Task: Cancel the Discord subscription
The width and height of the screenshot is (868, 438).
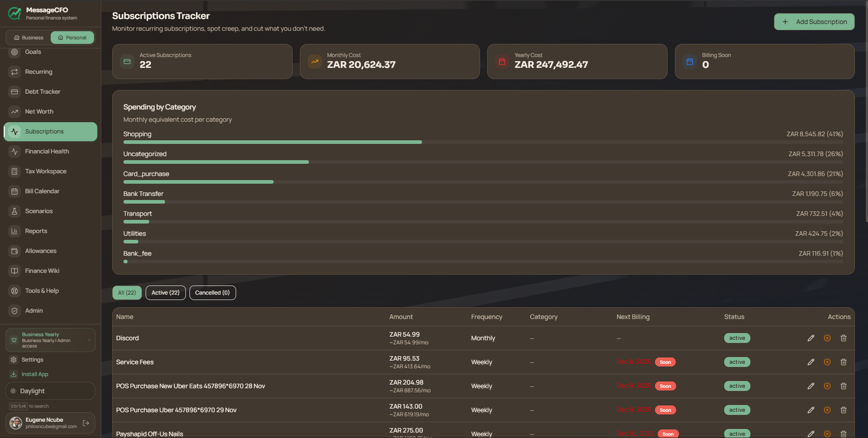Action: (x=827, y=338)
